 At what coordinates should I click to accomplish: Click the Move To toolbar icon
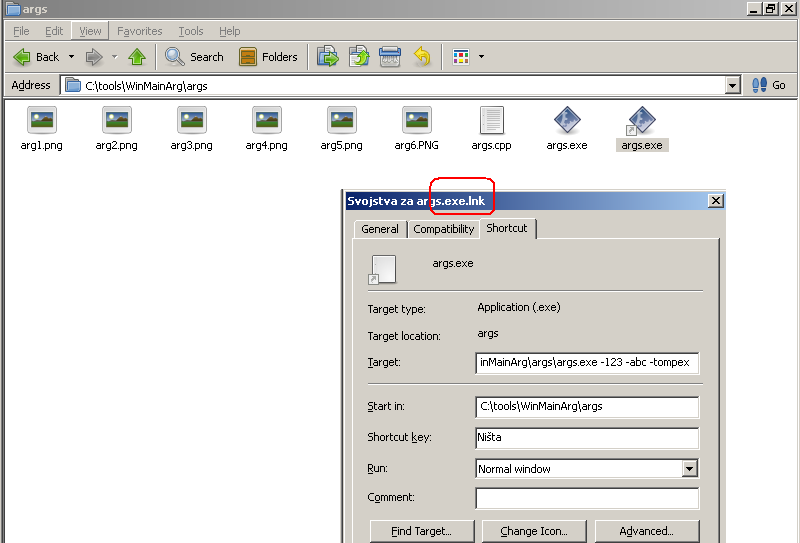[x=328, y=57]
